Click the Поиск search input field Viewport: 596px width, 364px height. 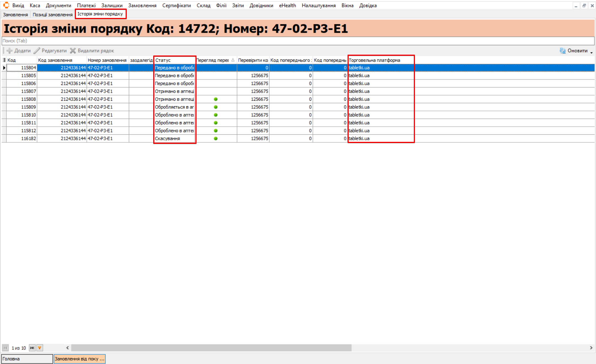(x=298, y=41)
